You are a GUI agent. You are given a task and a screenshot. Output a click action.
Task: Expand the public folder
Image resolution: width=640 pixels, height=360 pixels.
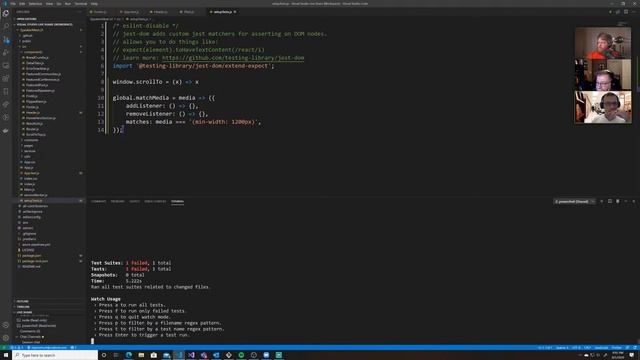(x=27, y=41)
